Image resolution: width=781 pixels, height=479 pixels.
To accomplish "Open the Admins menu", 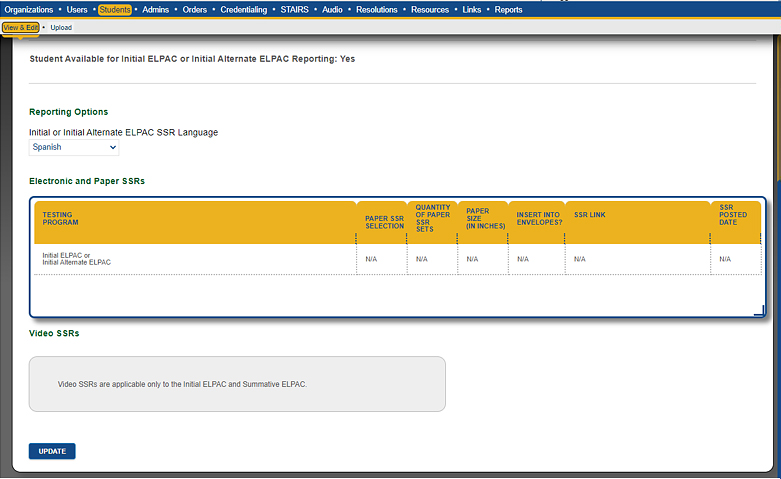I will tap(155, 9).
